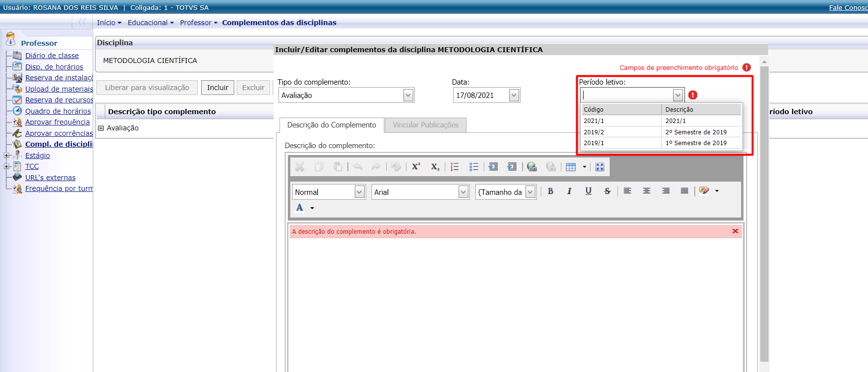Open the Frequência por turma link
Viewport: 868px width, 372px height.
59,188
